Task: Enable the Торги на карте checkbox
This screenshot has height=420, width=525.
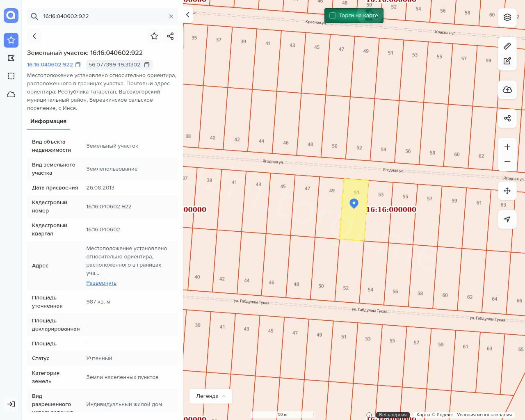Action: coord(333,16)
